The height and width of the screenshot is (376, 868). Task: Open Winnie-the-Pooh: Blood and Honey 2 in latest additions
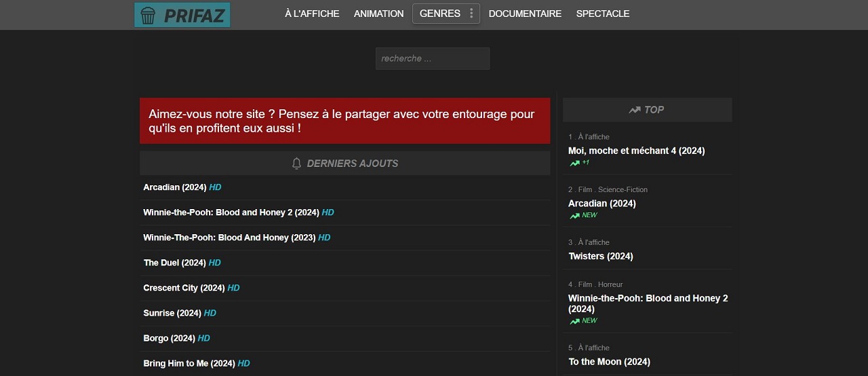[x=231, y=212]
